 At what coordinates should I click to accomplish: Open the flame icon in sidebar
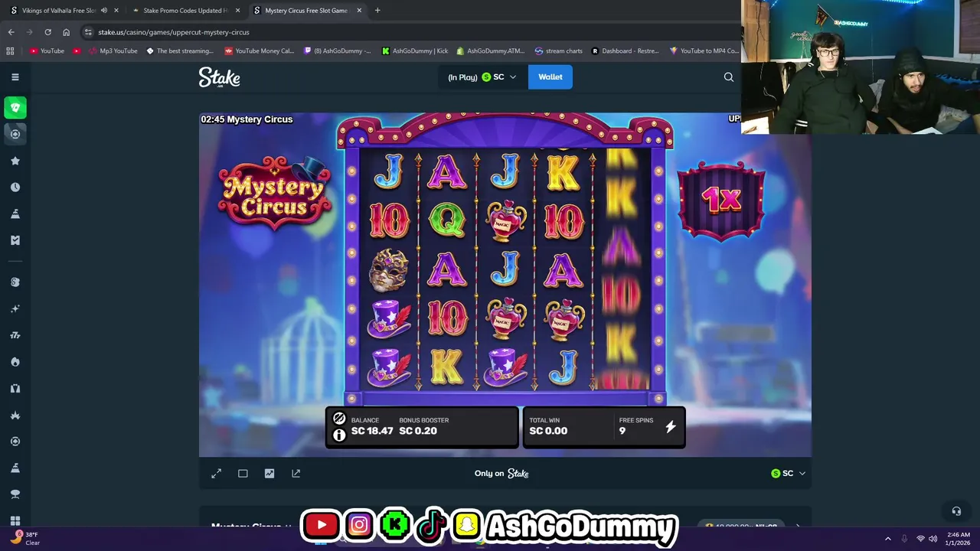pos(15,362)
